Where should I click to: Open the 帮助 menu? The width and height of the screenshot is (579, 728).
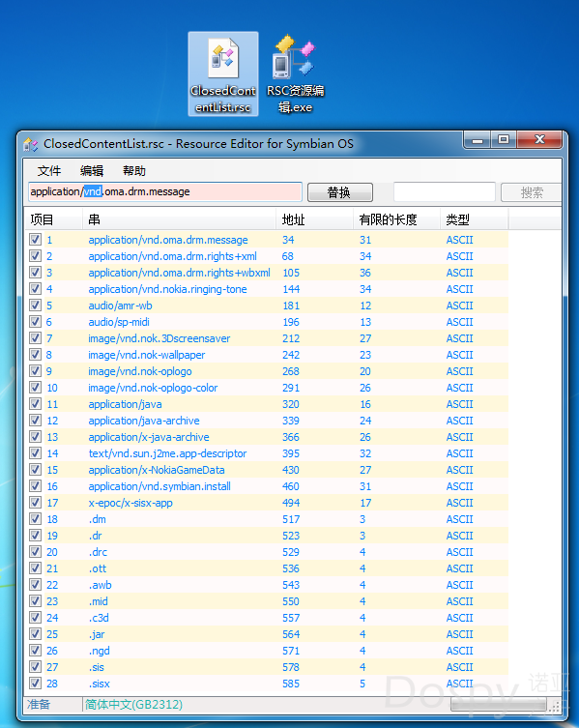134,171
